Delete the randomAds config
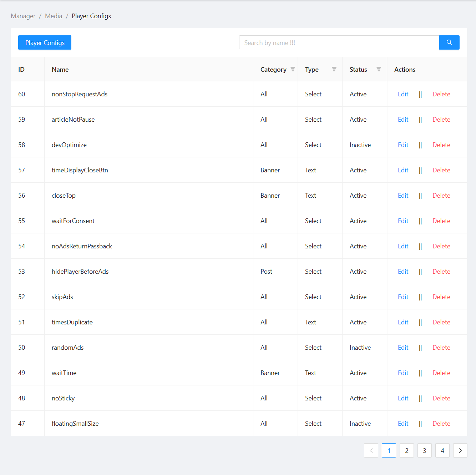The height and width of the screenshot is (475, 476). (x=441, y=348)
